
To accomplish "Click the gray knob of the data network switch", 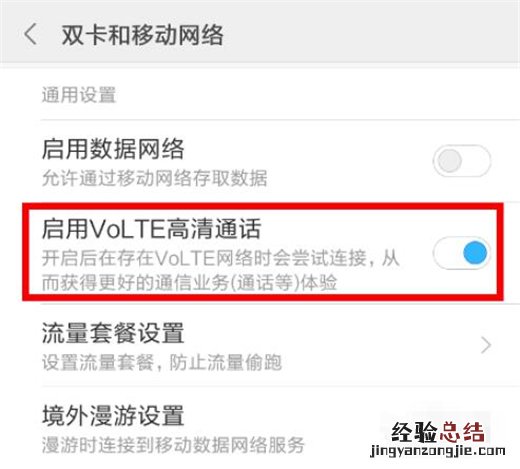I will tap(449, 161).
